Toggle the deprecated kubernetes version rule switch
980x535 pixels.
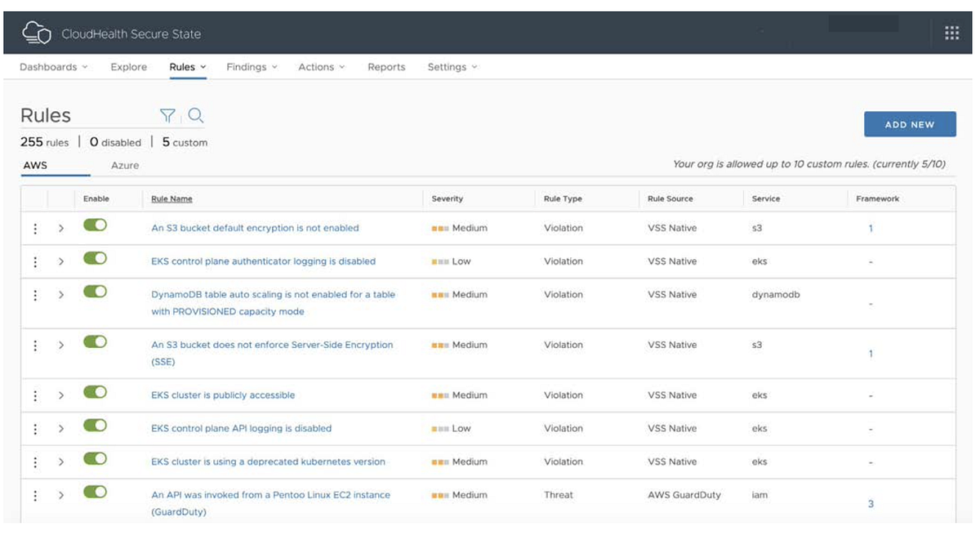(95, 458)
